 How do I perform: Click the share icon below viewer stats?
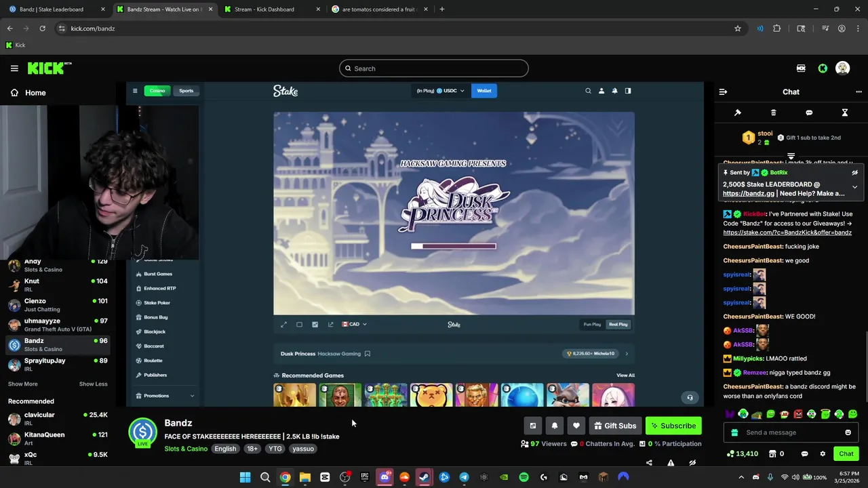pyautogui.click(x=649, y=463)
